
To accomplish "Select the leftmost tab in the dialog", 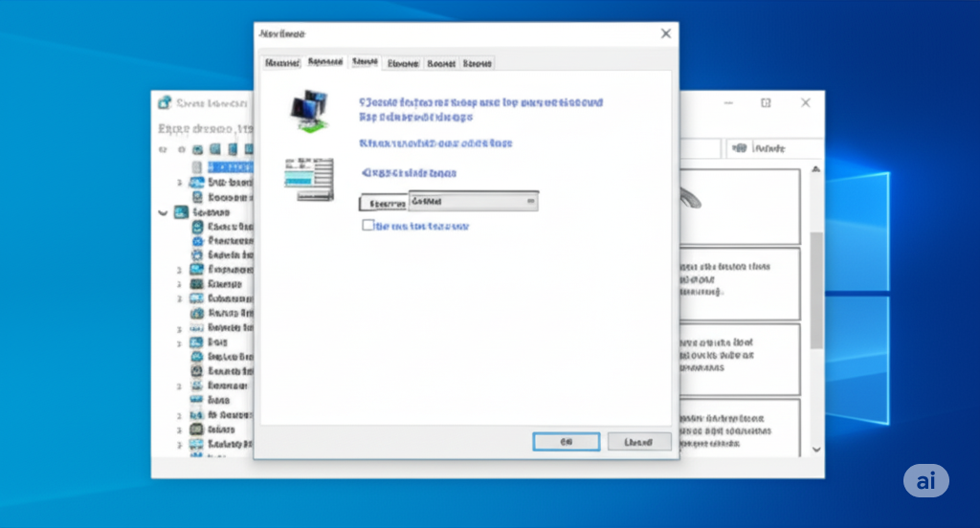I will (x=282, y=63).
